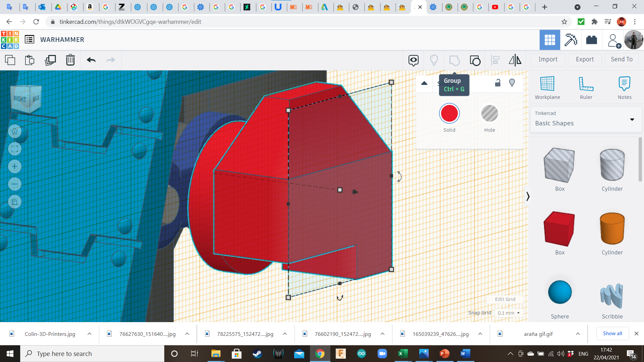
Task: Expand the Basic Shapes dropdown
Action: click(632, 120)
